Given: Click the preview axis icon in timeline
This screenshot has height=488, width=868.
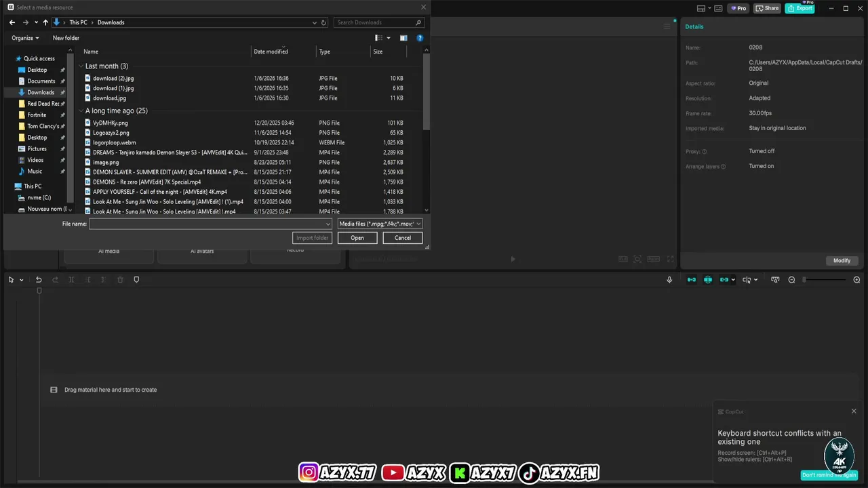Looking at the screenshot, I should pyautogui.click(x=747, y=280).
